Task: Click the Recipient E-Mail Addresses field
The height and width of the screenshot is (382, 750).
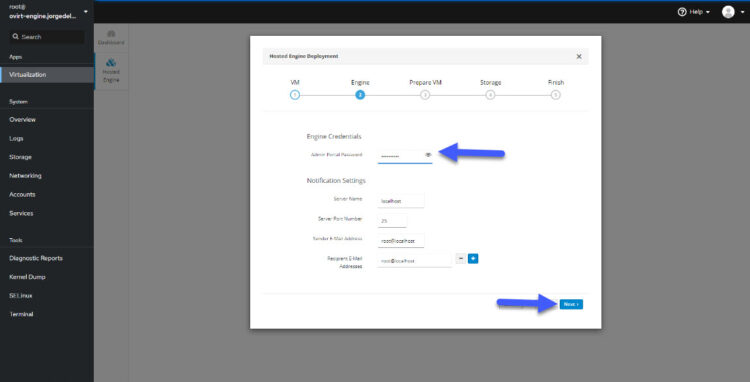Action: click(414, 261)
